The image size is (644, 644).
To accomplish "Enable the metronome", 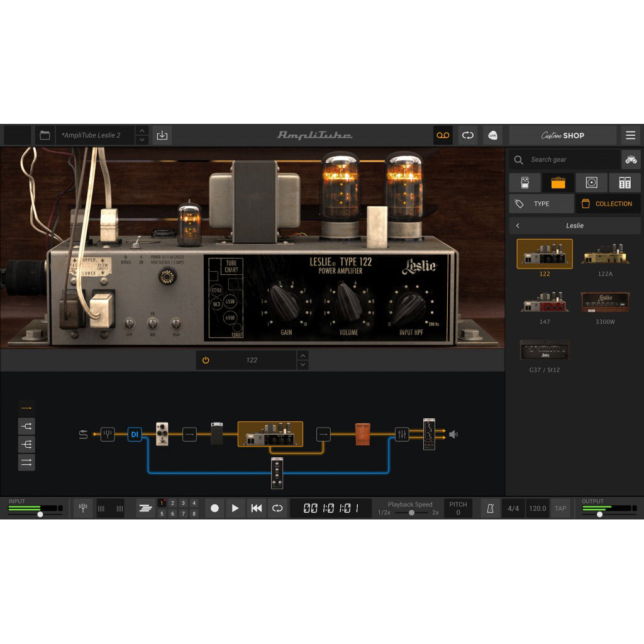I will click(491, 508).
